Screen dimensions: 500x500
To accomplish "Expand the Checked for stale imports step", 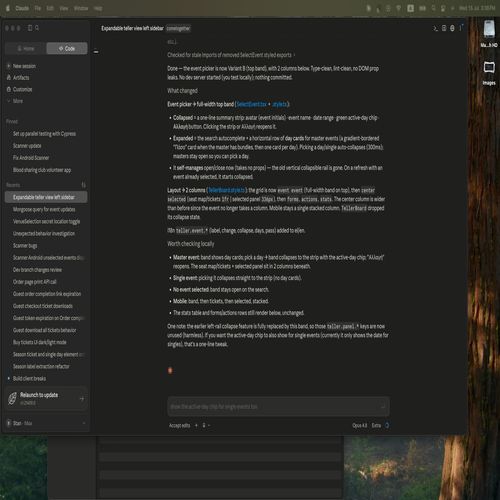I will pyautogui.click(x=231, y=55).
